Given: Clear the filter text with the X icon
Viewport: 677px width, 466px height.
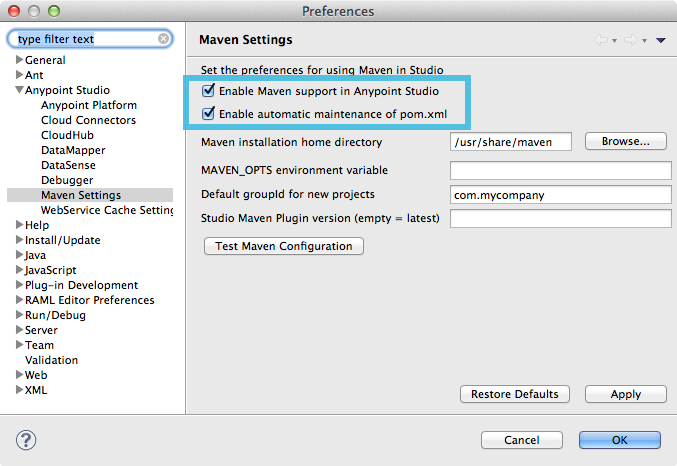Looking at the screenshot, I should tap(163, 39).
